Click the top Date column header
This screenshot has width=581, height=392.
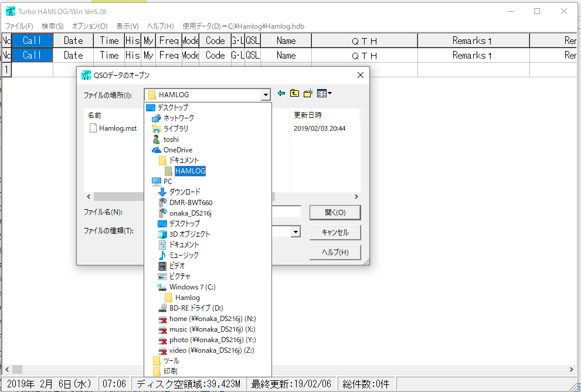(x=73, y=40)
